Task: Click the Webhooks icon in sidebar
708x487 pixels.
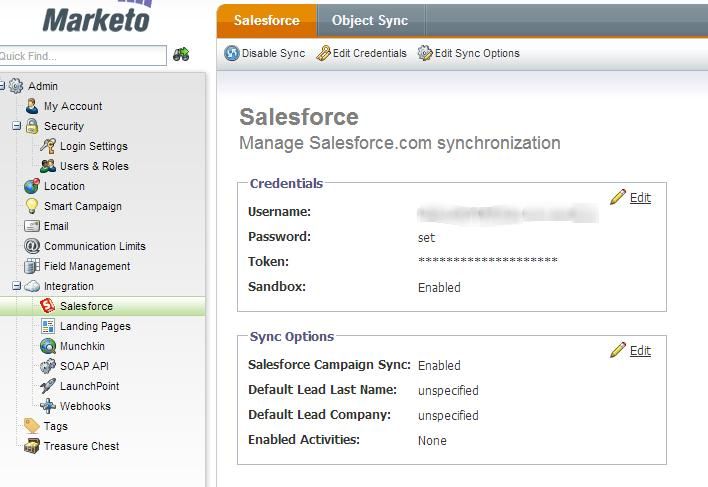Action: (48, 406)
